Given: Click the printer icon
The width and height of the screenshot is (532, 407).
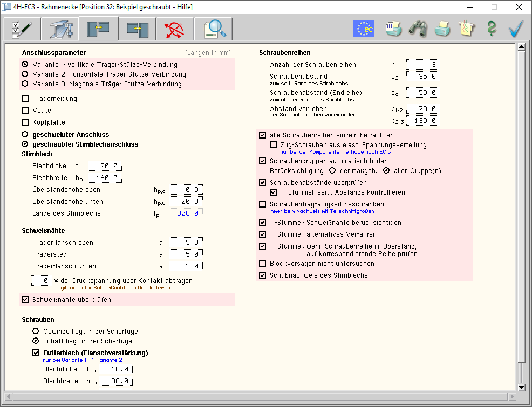Looking at the screenshot, I should [x=442, y=29].
